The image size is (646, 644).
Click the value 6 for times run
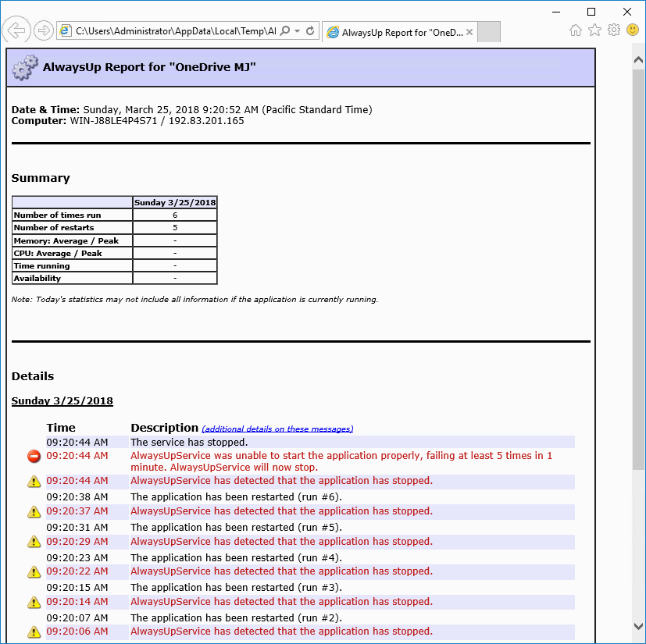[175, 215]
